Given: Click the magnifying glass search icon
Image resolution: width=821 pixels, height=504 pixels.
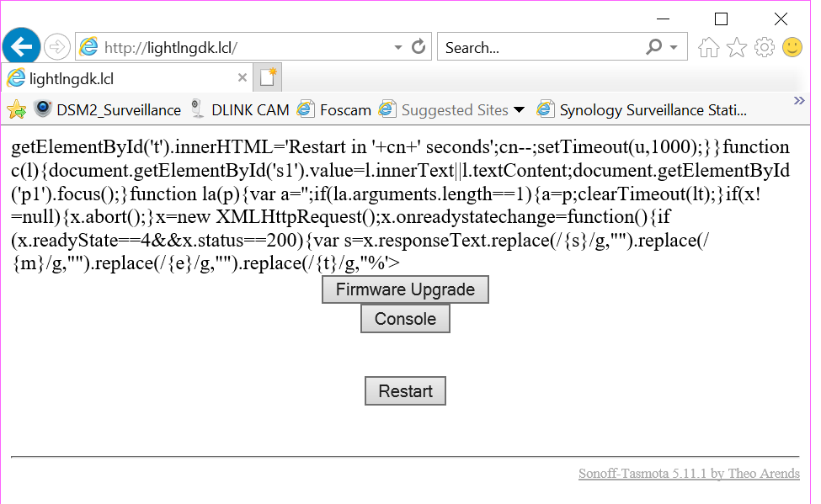Looking at the screenshot, I should (654, 48).
